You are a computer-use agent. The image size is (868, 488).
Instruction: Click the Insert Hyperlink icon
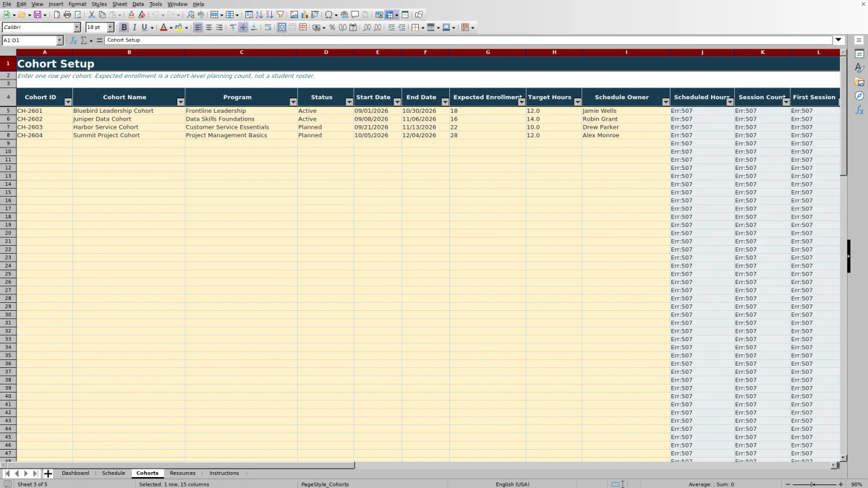344,14
